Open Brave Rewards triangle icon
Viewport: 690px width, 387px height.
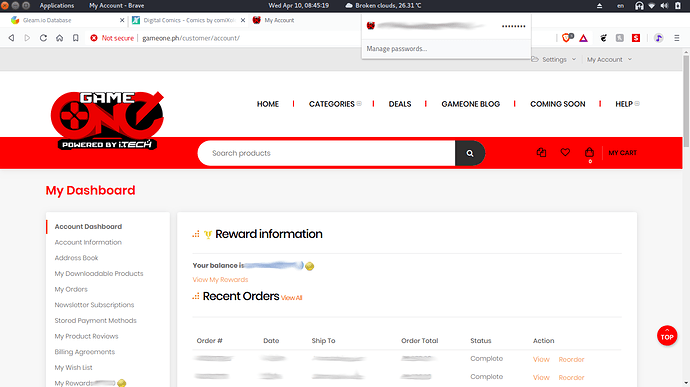click(x=584, y=38)
